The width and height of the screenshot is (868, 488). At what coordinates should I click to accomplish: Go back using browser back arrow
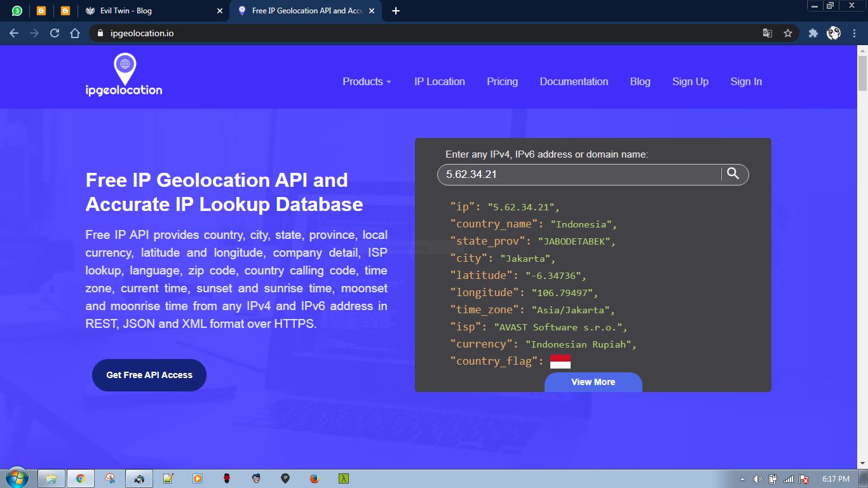click(14, 33)
